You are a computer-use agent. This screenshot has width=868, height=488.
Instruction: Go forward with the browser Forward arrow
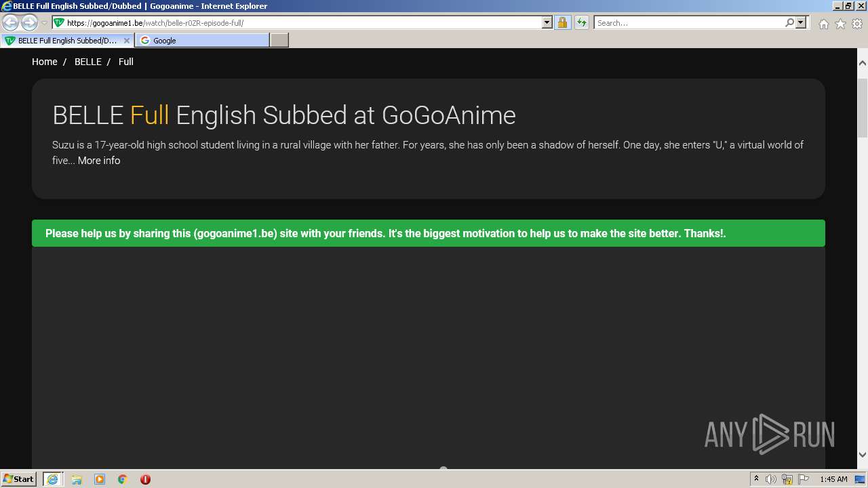click(x=29, y=23)
